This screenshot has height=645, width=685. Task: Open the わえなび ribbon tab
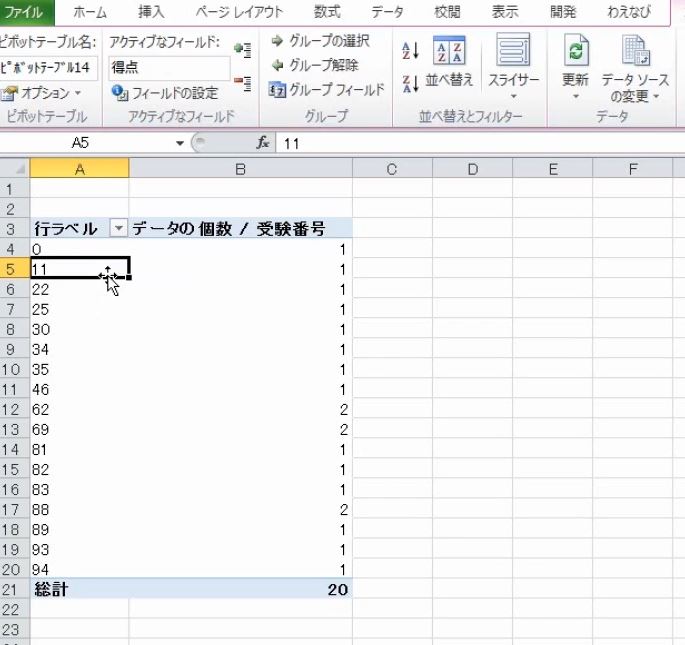click(629, 12)
